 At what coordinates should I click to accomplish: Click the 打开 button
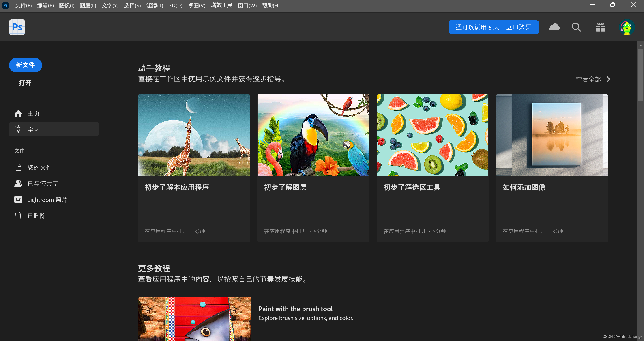(25, 83)
